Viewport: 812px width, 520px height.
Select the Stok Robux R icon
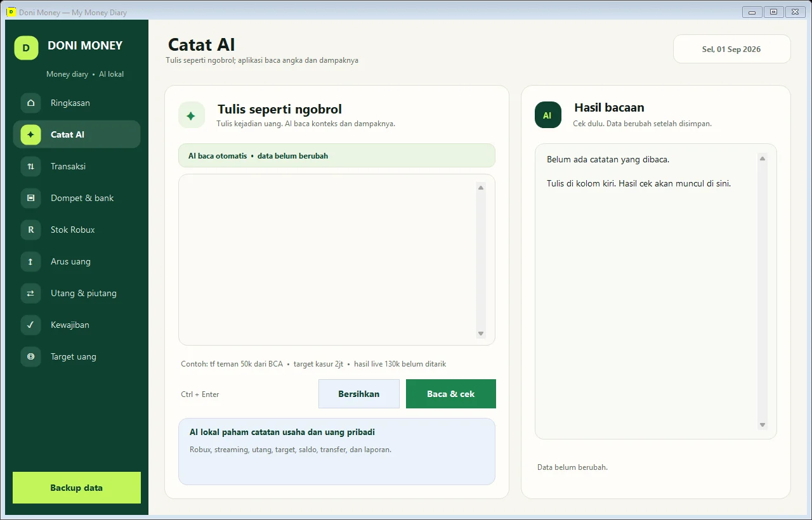[30, 230]
